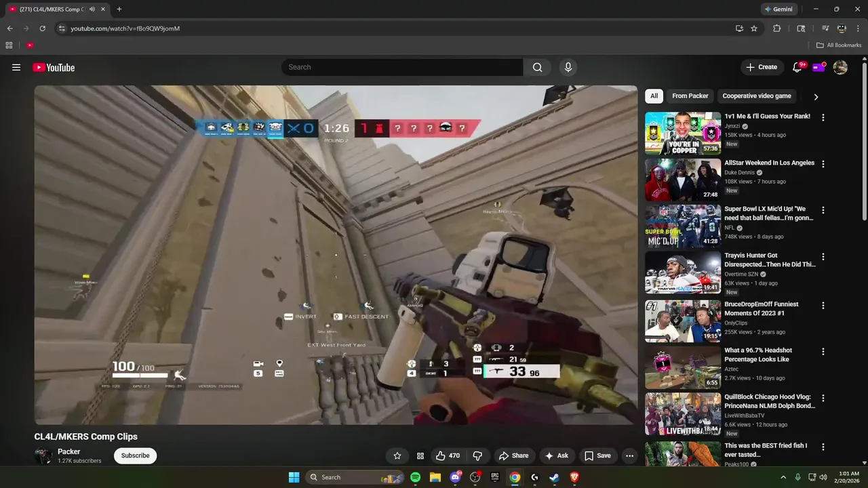Select the From Packer filter chip
868x488 pixels.
click(690, 96)
